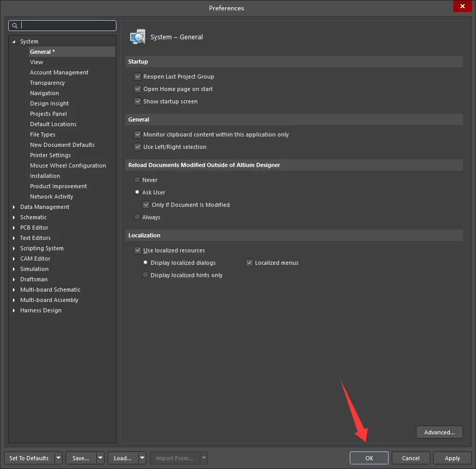This screenshot has height=469, width=476.
Task: Expand the Text Editors node
Action: point(13,238)
